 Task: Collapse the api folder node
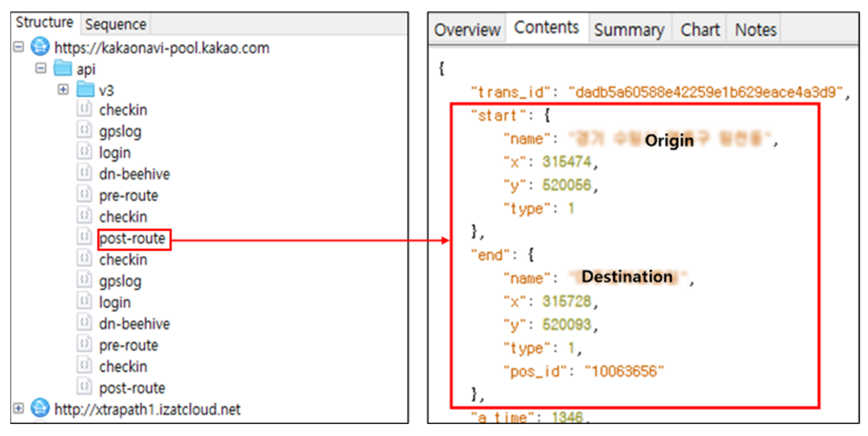pyautogui.click(x=41, y=68)
